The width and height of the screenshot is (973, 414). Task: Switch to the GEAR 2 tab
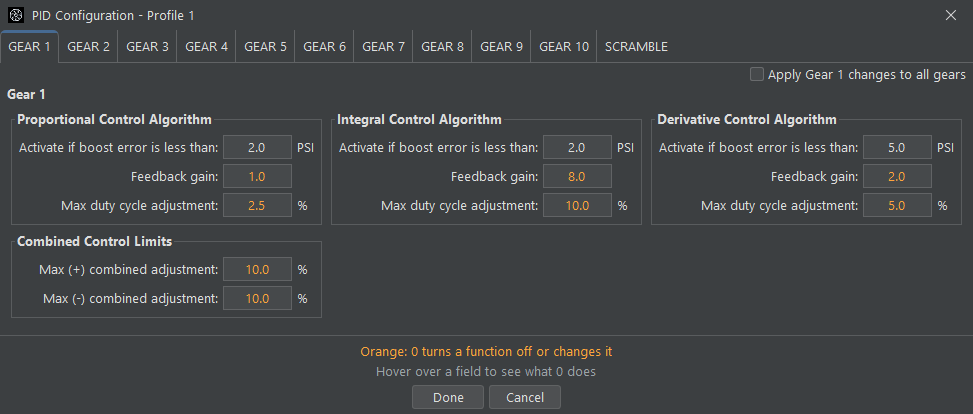89,47
